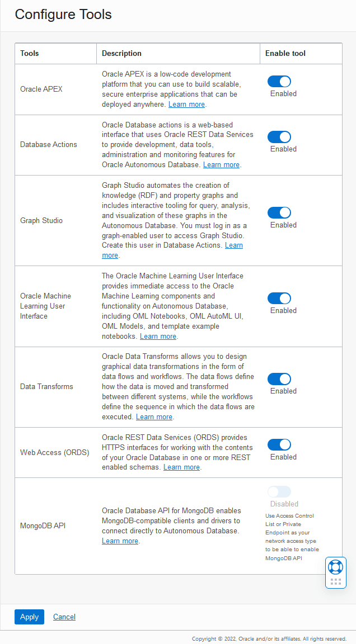Open Learn more for Oracle APEX
The width and height of the screenshot is (356, 644).
(x=186, y=104)
